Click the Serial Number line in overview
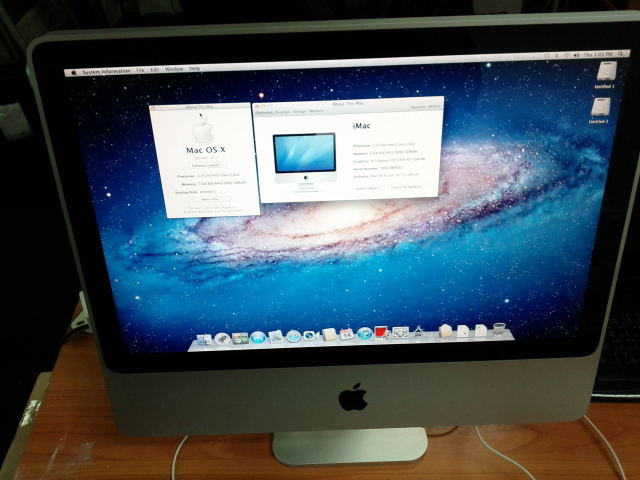 coord(378,168)
